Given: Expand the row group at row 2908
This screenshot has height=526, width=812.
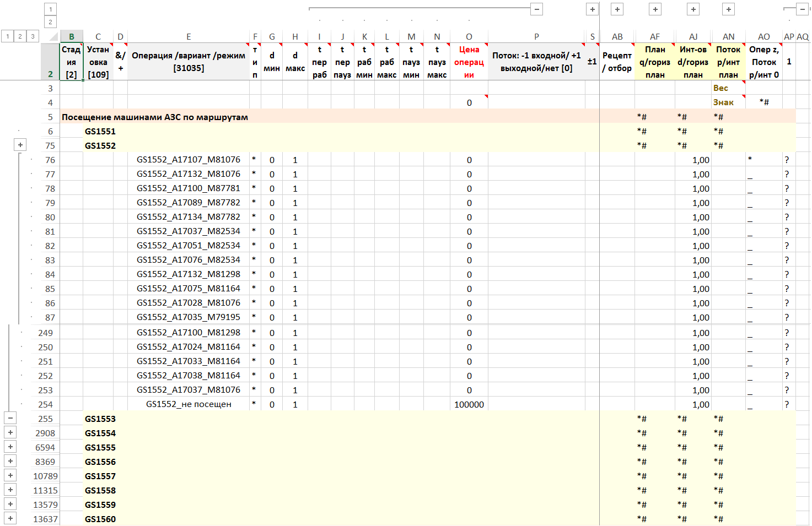Looking at the screenshot, I should pyautogui.click(x=10, y=432).
